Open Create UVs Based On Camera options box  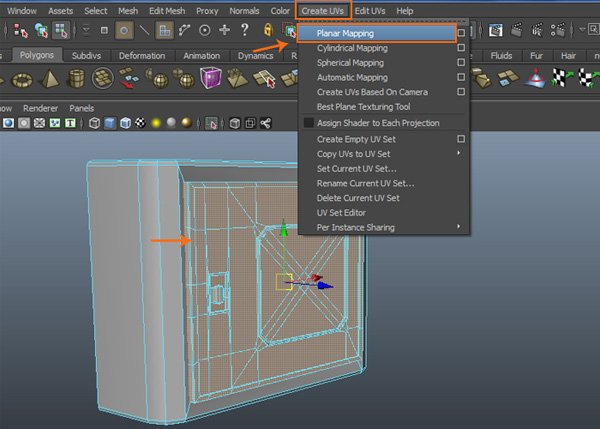click(461, 92)
